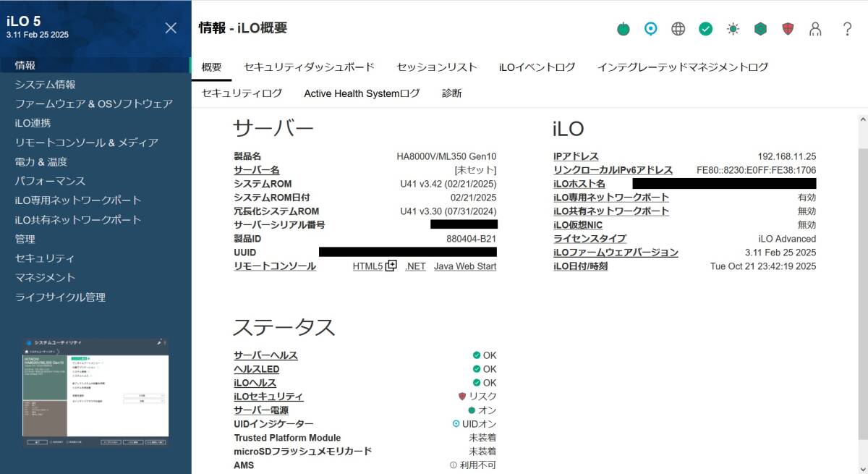Click the iLOホスト名 link
The height and width of the screenshot is (474, 868).
(579, 184)
